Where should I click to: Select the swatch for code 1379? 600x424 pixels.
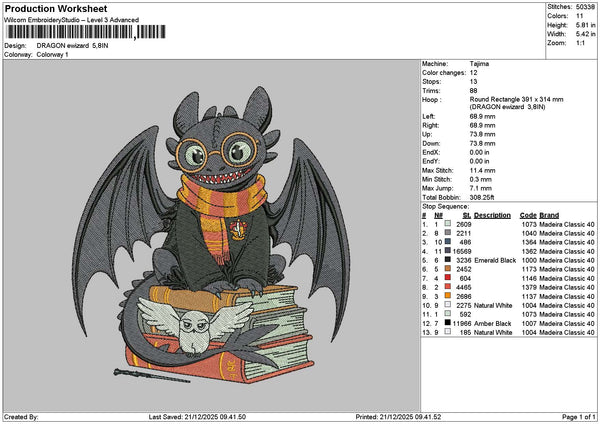coord(448,287)
